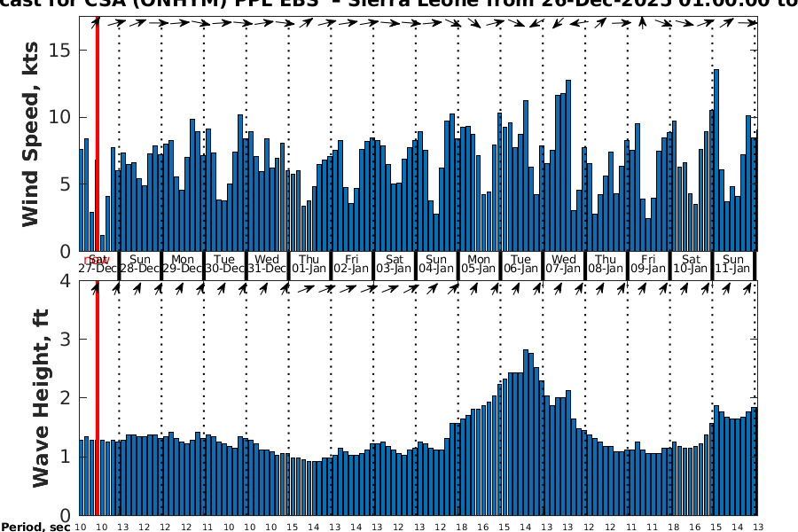Select the Fri 09-Jan date label
This screenshot has height=532, width=798.
click(648, 263)
